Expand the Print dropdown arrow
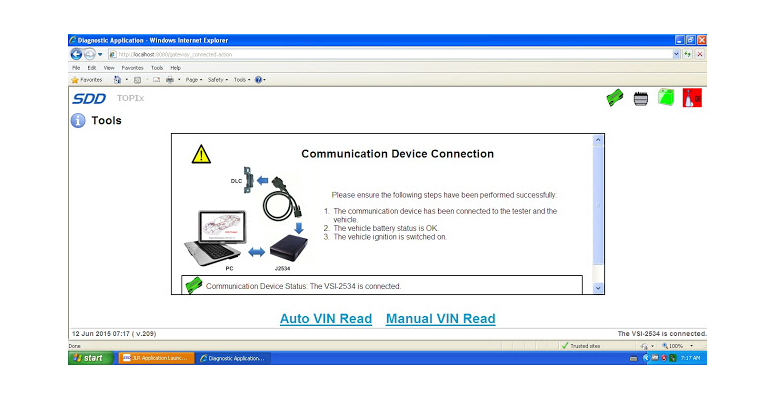Image resolution: width=774 pixels, height=400 pixels. click(x=179, y=80)
